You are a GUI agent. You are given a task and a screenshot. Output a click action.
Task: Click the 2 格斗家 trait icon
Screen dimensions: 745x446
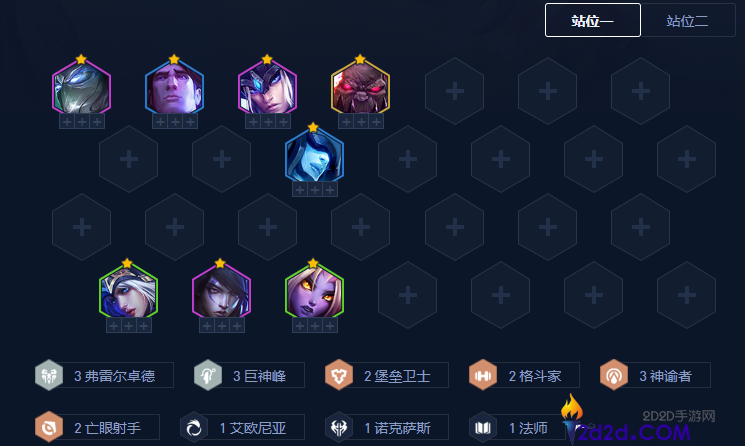click(x=483, y=375)
